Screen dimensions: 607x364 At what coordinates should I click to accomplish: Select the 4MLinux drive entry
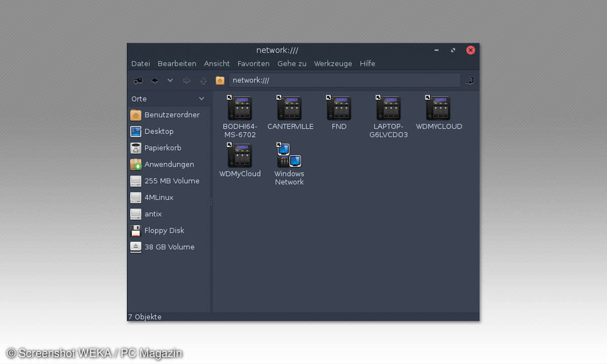pyautogui.click(x=169, y=198)
